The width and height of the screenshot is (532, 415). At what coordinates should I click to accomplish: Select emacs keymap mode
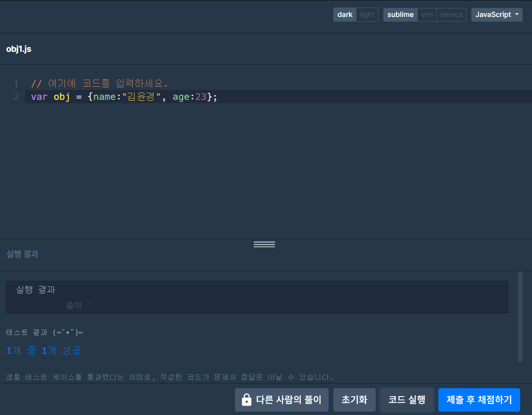(451, 15)
